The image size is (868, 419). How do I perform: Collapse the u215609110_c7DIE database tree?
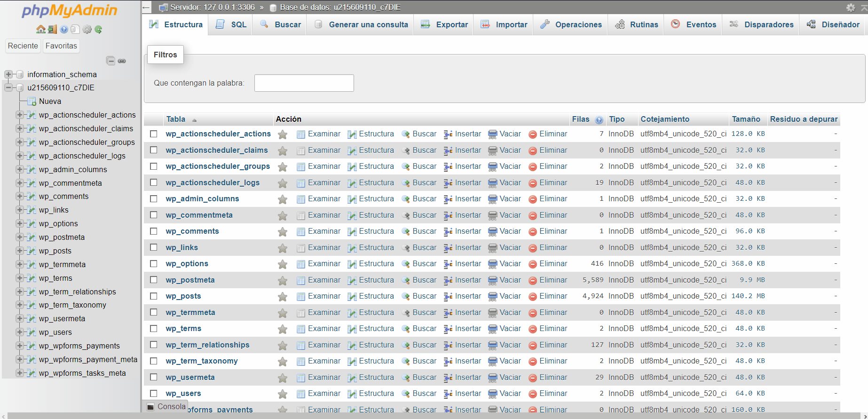tap(8, 87)
